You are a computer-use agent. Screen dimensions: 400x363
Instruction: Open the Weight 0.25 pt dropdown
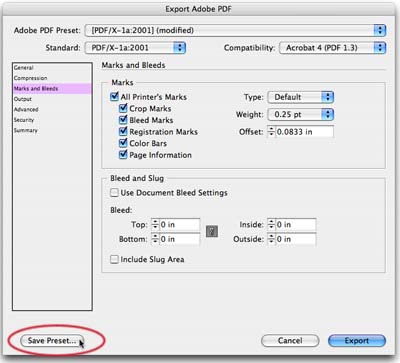click(x=300, y=114)
